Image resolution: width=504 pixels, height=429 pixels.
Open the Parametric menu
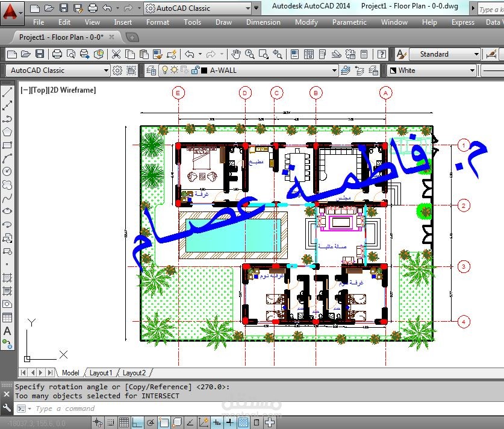349,22
